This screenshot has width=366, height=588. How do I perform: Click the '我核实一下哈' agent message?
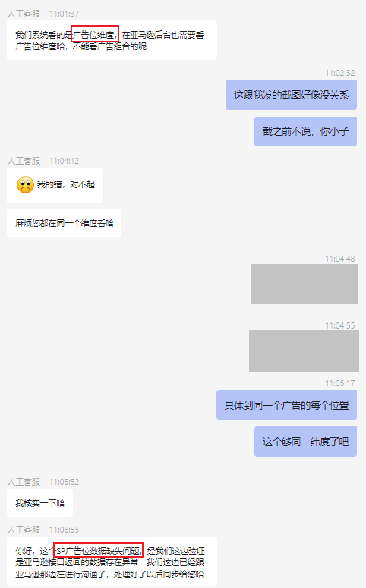[39, 503]
